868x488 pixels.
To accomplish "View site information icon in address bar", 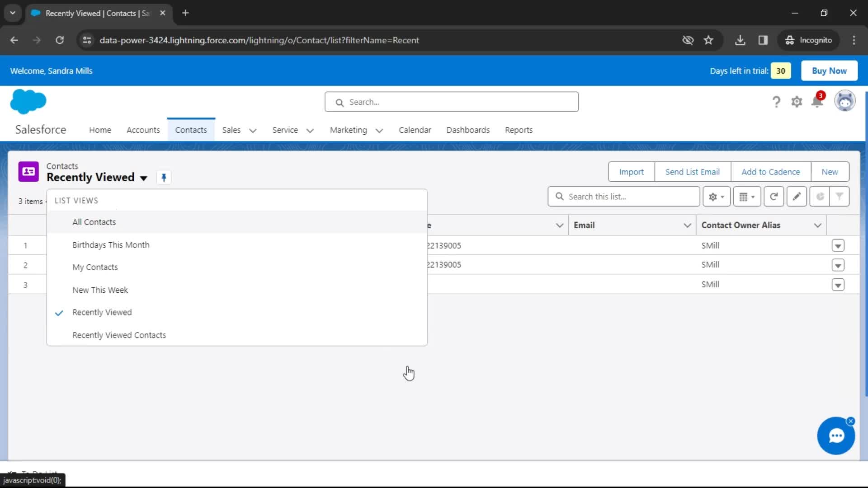I will point(87,40).
